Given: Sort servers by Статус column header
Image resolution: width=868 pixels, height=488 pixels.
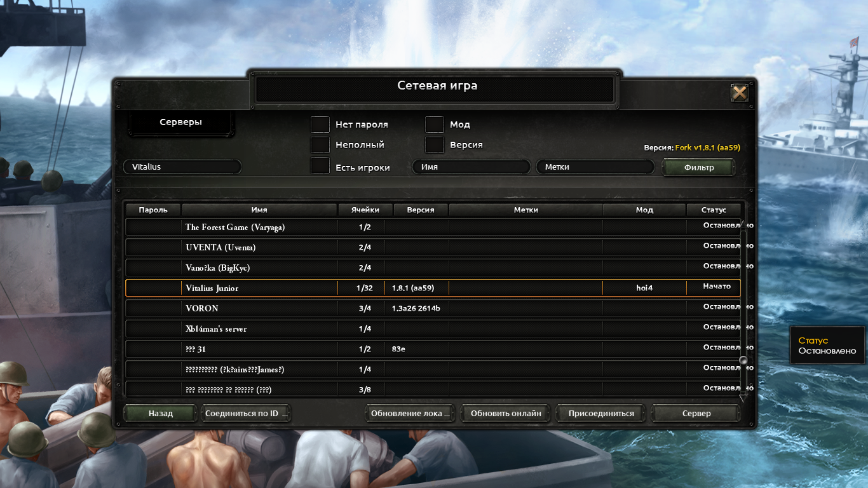Looking at the screenshot, I should (714, 210).
